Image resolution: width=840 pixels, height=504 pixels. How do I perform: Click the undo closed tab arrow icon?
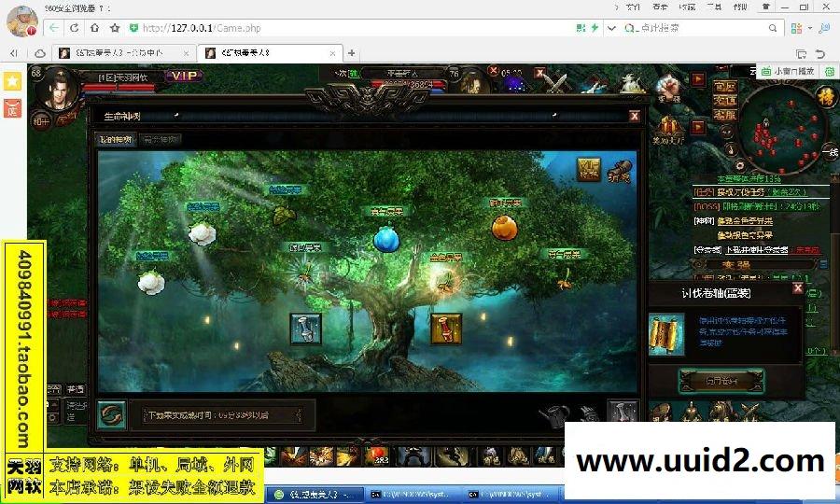[x=820, y=53]
